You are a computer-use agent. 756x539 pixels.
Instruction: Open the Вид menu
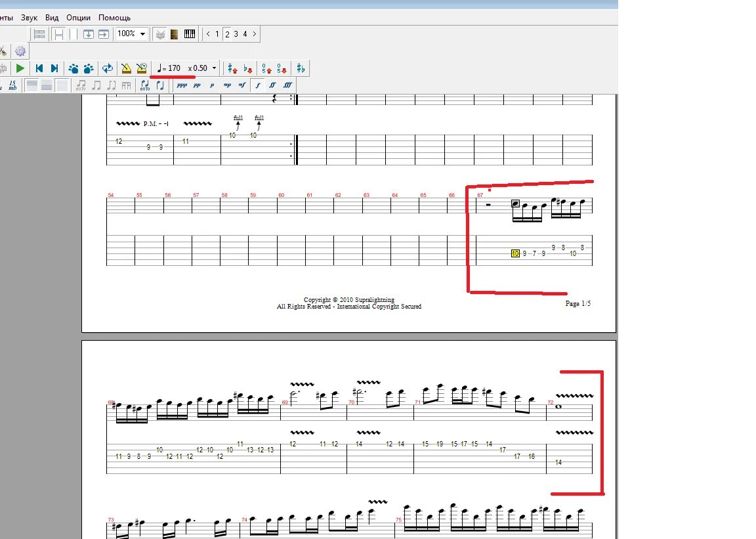click(52, 17)
